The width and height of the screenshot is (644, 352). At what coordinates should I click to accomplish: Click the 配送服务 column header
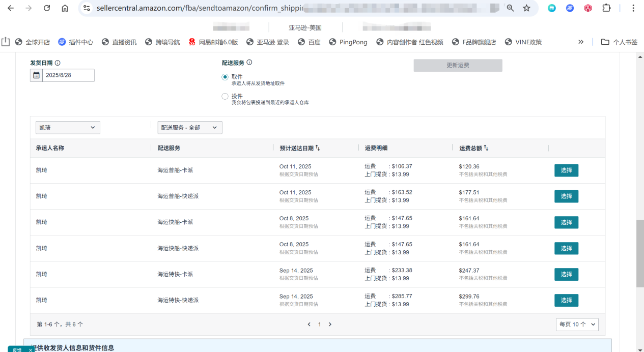click(169, 148)
